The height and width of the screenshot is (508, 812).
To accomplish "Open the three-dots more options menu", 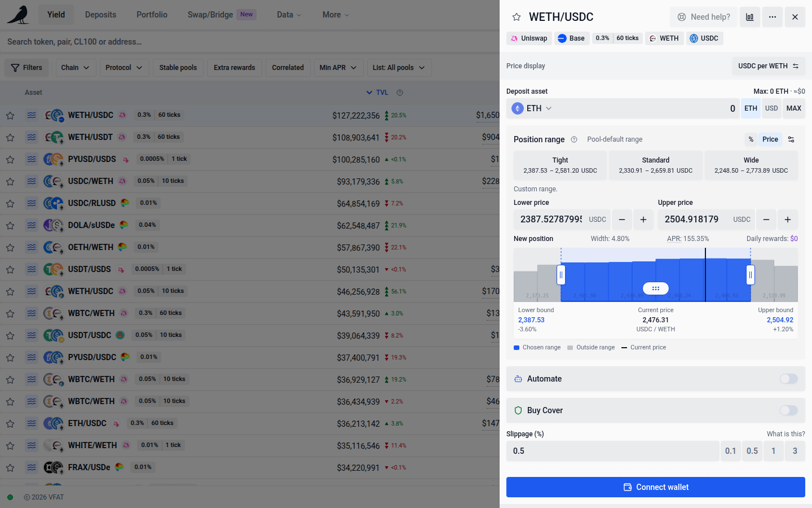I will coord(773,17).
